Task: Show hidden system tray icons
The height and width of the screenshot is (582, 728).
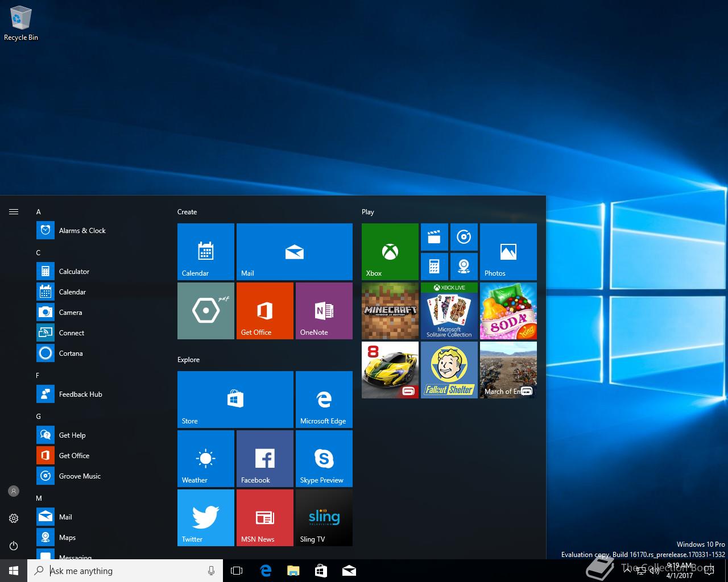Action: click(627, 571)
